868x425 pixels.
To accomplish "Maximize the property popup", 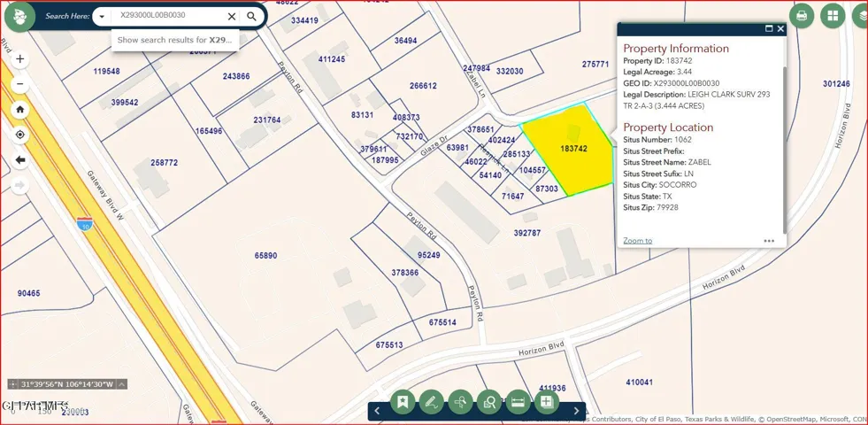I will [769, 29].
